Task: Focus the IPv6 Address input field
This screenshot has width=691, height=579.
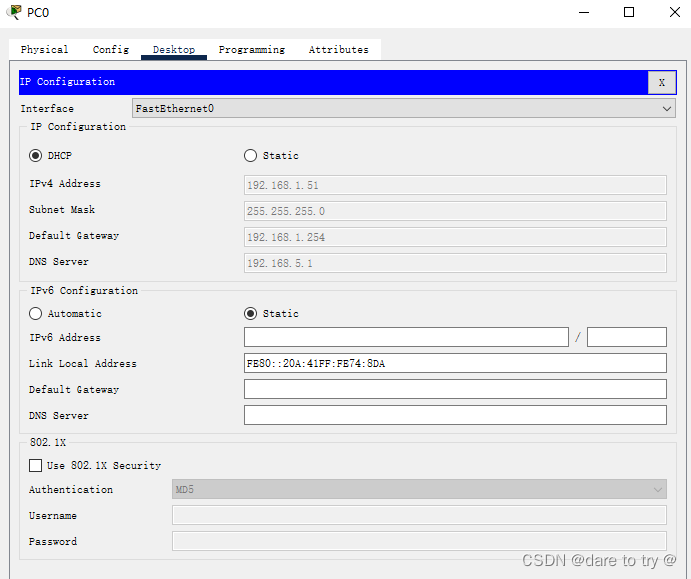Action: coord(406,337)
